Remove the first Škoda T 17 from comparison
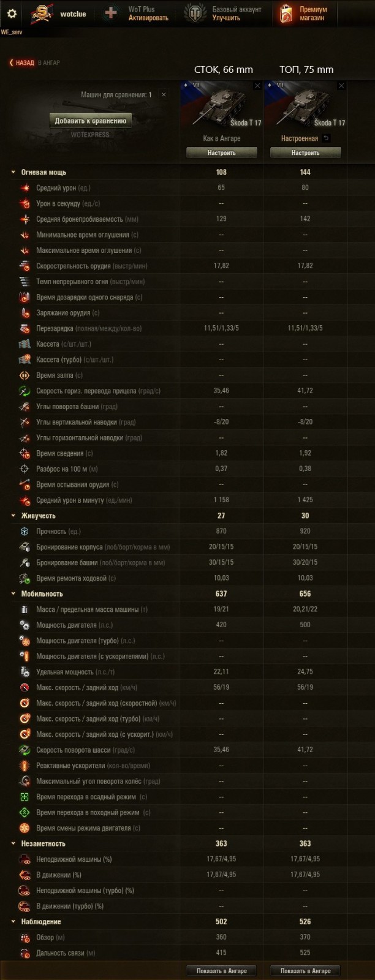This screenshot has height=980, width=375. coord(257,86)
